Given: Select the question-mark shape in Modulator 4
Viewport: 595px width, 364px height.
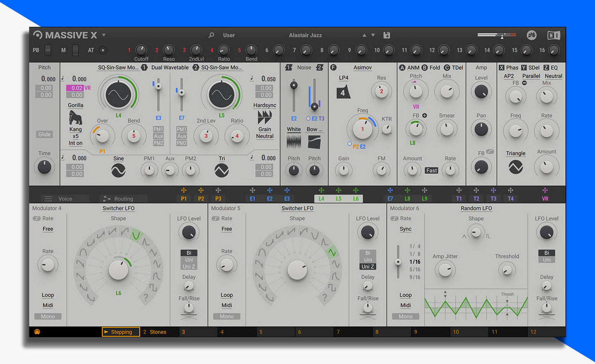Looking at the screenshot, I should click(145, 297).
